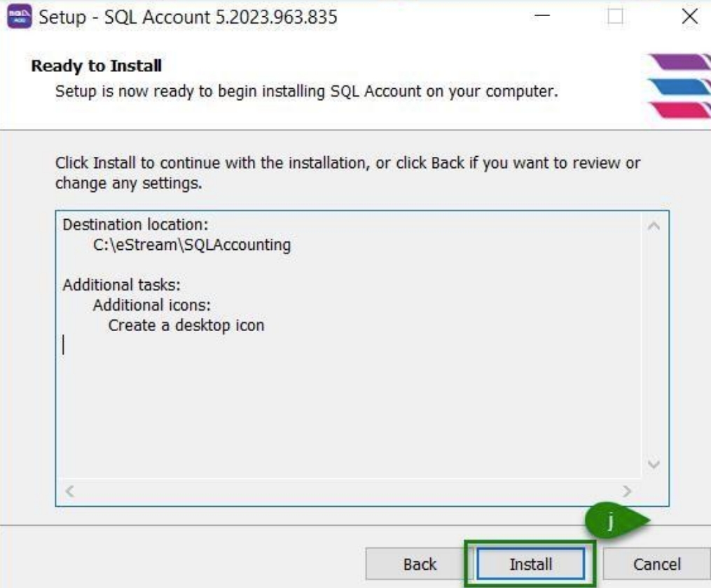This screenshot has height=588, width=711.
Task: Click the "Destination location:" line in summary
Action: pos(136,225)
